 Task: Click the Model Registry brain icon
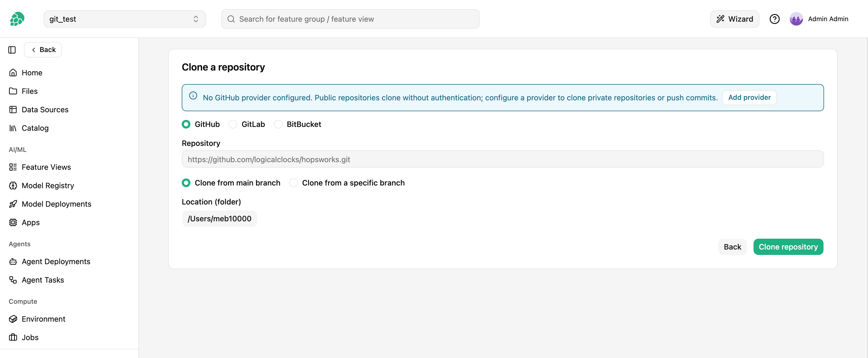pos(13,186)
